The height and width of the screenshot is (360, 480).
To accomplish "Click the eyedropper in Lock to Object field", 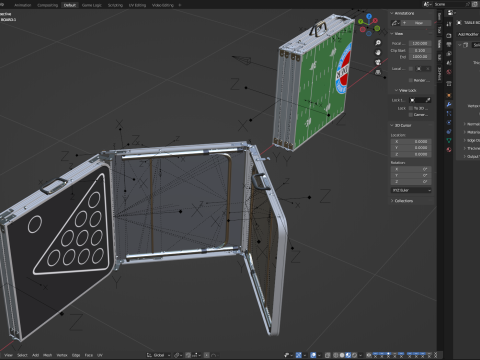I will 428,100.
